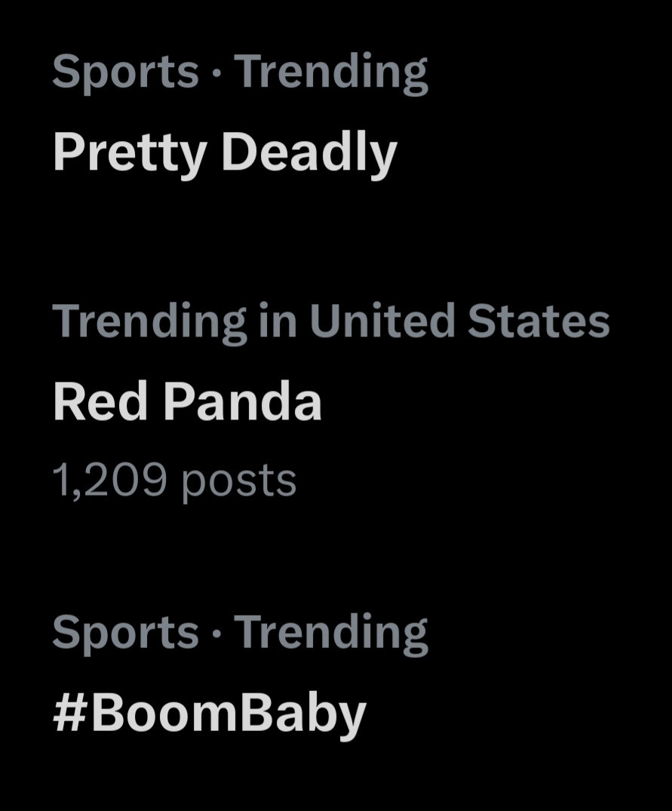Image resolution: width=672 pixels, height=811 pixels.
Task: Click the word "posts" under Red Panda
Action: coord(238,481)
